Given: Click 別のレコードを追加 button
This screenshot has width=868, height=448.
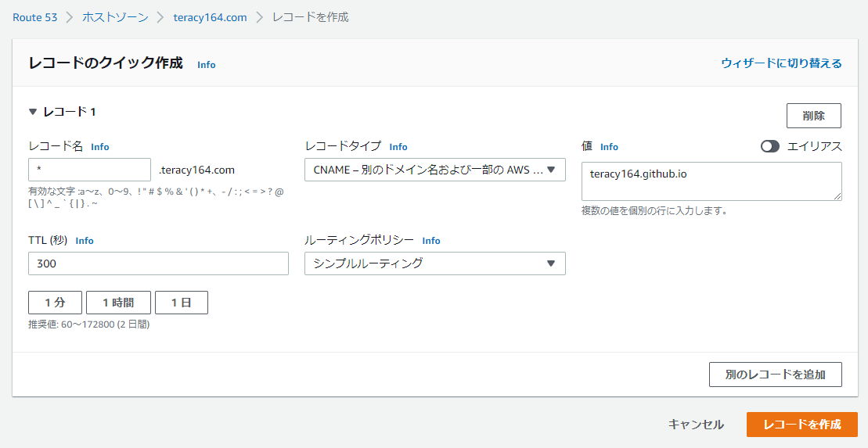Looking at the screenshot, I should (776, 375).
